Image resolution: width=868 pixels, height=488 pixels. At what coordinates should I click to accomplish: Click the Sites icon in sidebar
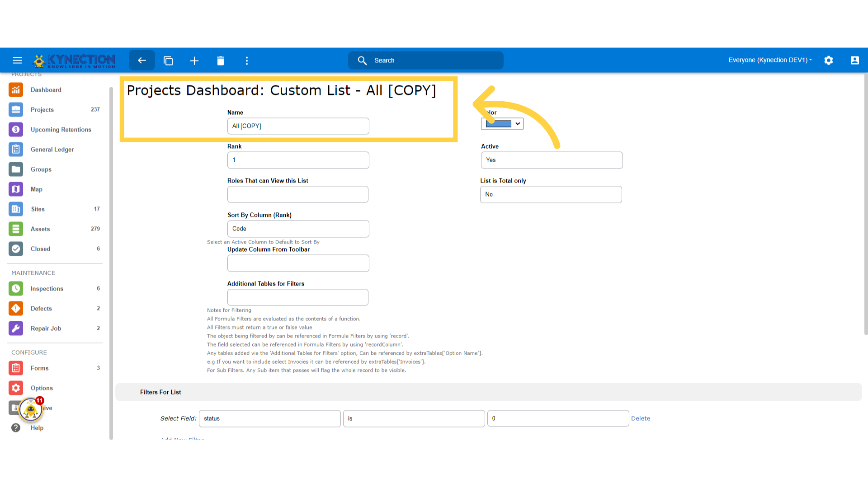[x=16, y=209]
